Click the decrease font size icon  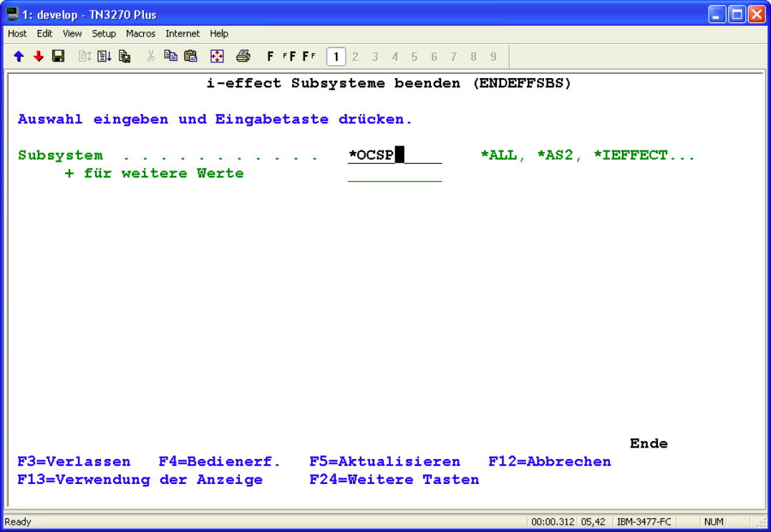point(309,57)
